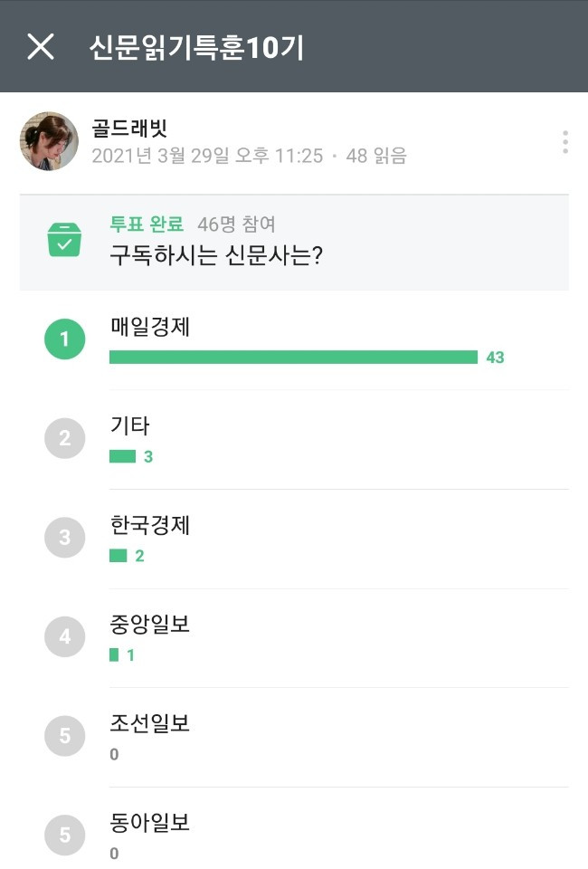Select the 기타 poll option
The height and width of the screenshot is (869, 588).
tap(127, 425)
